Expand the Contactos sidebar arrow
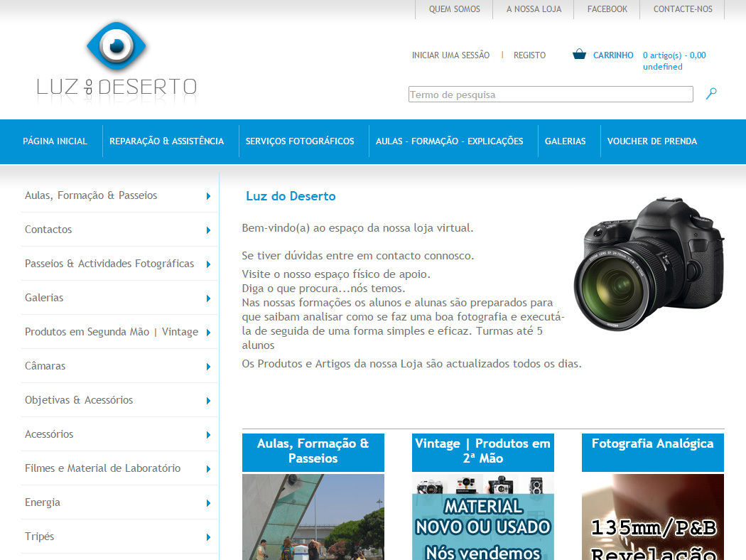 (x=208, y=230)
